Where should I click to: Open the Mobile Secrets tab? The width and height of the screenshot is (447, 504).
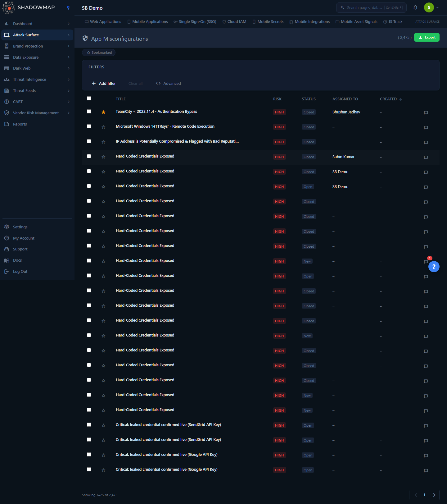[268, 22]
